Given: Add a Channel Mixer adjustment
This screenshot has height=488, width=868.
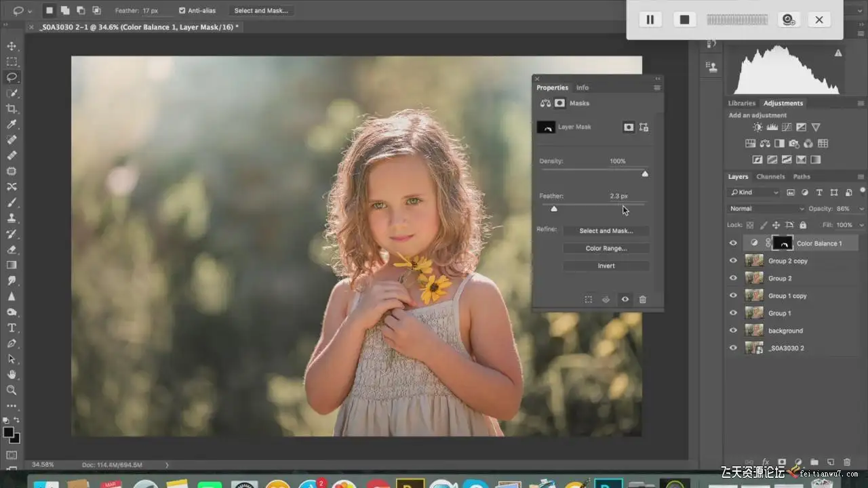Looking at the screenshot, I should click(x=808, y=144).
